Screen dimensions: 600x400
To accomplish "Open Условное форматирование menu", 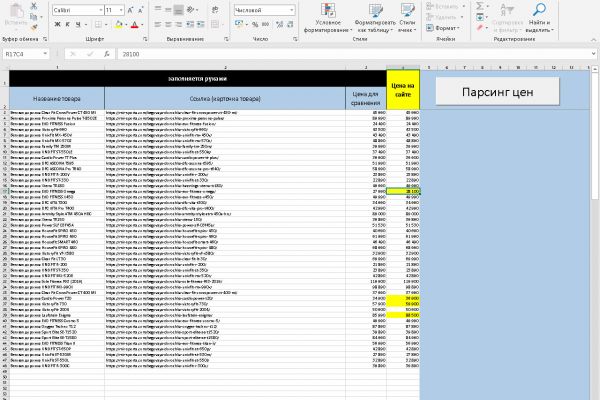I will pyautogui.click(x=328, y=18).
